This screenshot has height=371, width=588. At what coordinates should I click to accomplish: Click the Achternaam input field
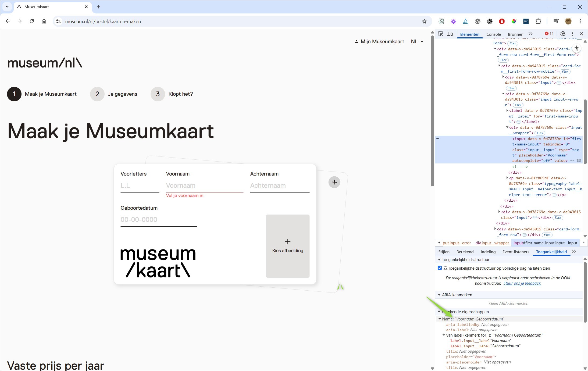pos(280,185)
